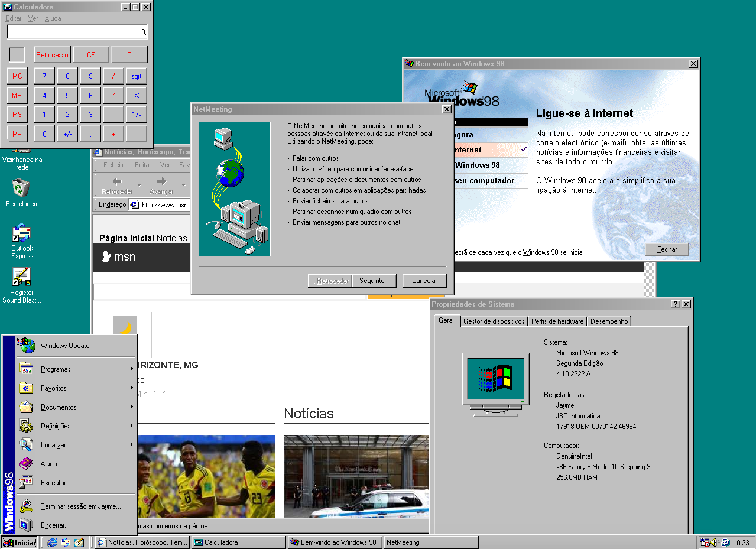Open the dropdown arrow beside the Avançar button

coord(183,186)
